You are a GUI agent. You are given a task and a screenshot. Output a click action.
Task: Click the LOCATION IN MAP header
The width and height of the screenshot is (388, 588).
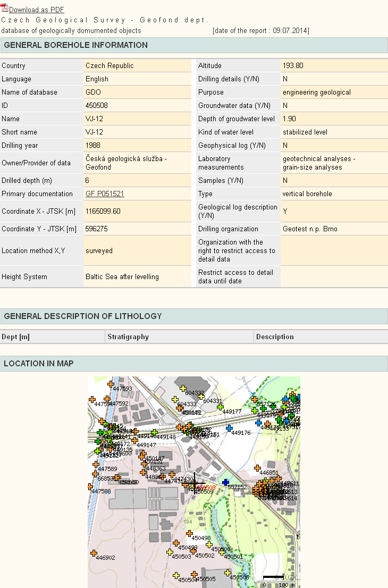194,363
